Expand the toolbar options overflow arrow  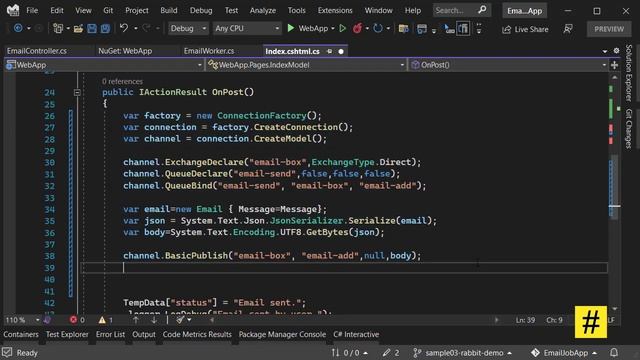[x=479, y=29]
